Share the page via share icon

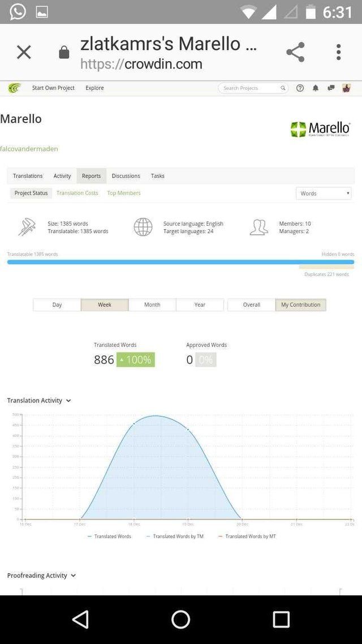click(295, 52)
